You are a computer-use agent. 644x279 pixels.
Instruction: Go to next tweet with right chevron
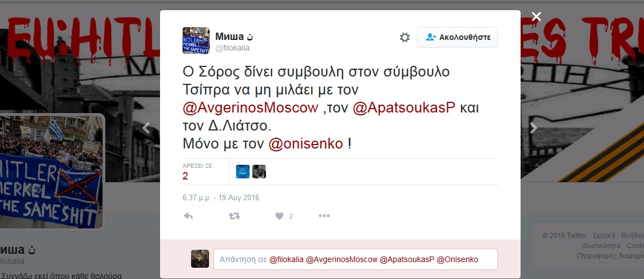pos(533,128)
